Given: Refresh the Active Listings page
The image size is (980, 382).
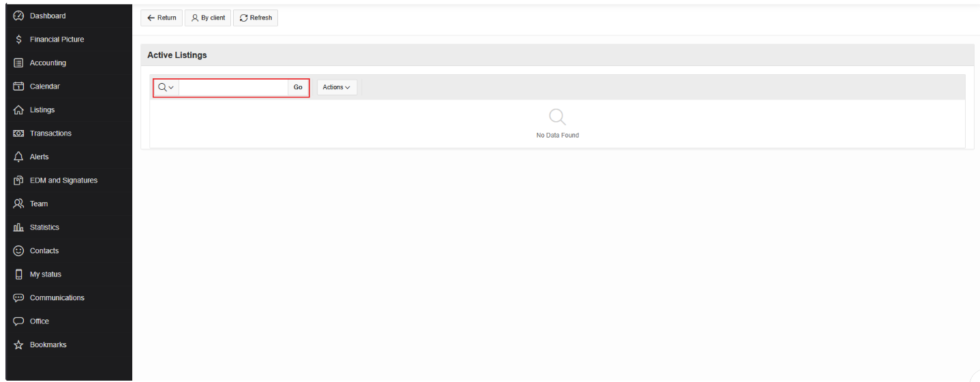Looking at the screenshot, I should (256, 18).
